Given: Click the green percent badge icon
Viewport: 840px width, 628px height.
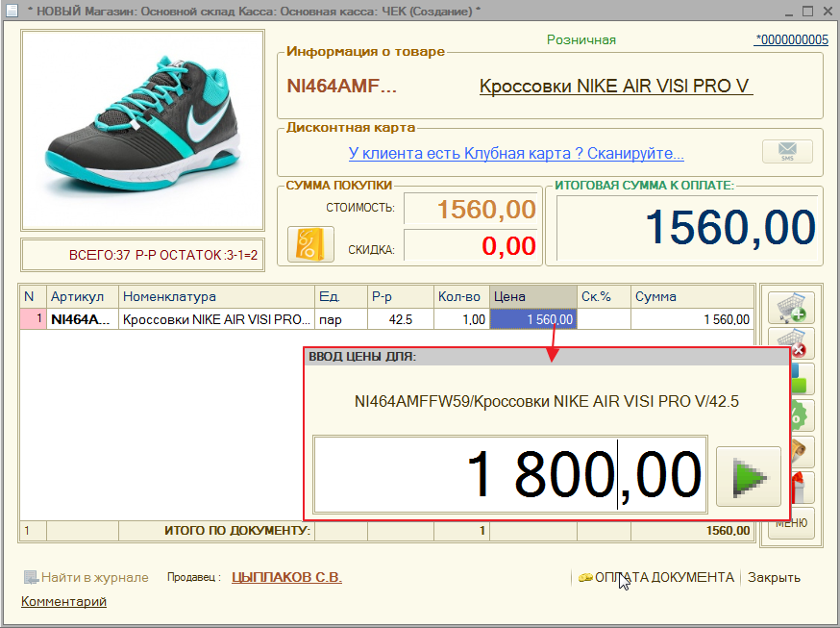Looking at the screenshot, I should pos(802,414).
